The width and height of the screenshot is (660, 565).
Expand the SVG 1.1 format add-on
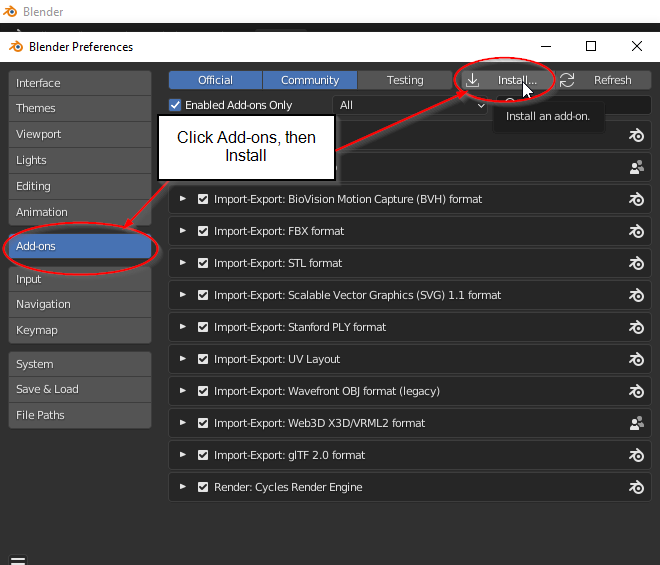pyautogui.click(x=183, y=295)
